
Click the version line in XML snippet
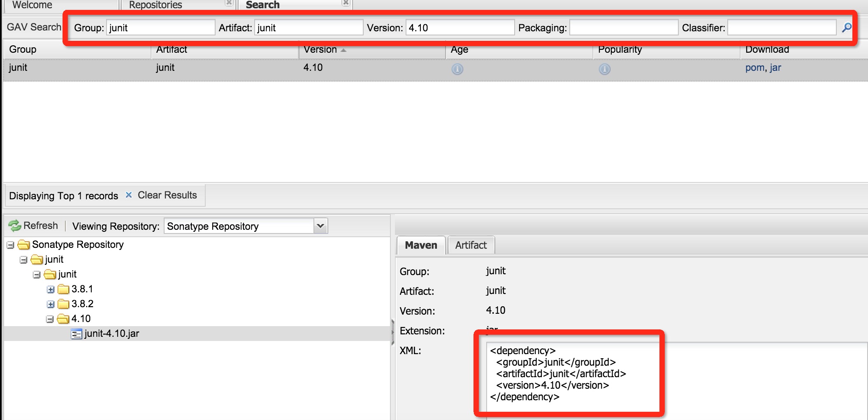[552, 385]
